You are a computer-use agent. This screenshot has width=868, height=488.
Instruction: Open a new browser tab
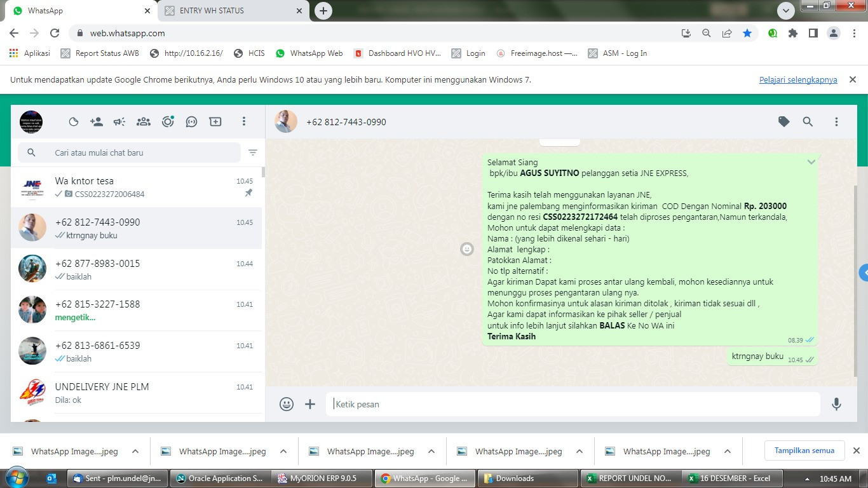tap(323, 11)
